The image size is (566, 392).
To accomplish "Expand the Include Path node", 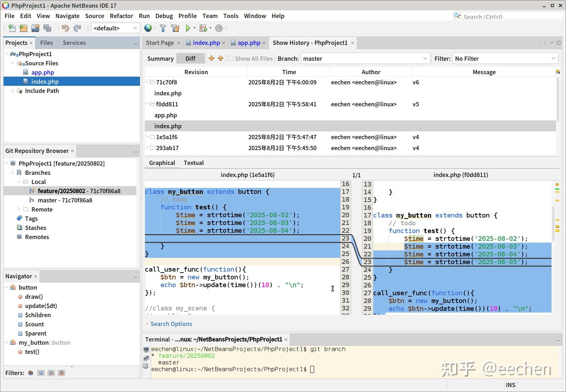I will 13,91.
